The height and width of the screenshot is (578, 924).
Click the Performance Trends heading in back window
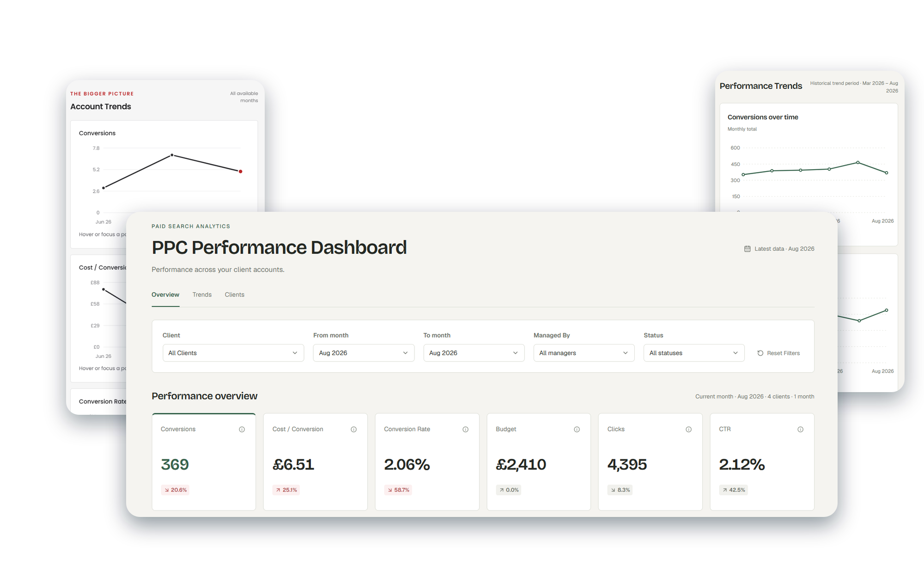pyautogui.click(x=761, y=86)
